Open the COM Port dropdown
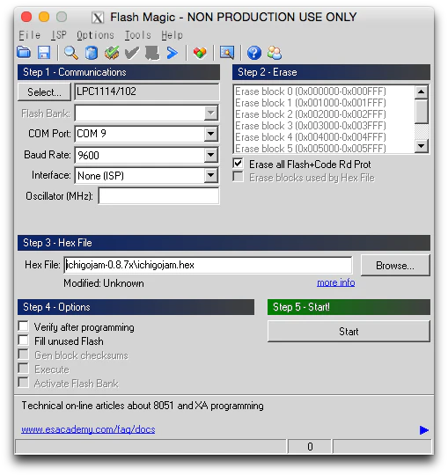Viewport: 448px width, 476px height. coord(210,134)
